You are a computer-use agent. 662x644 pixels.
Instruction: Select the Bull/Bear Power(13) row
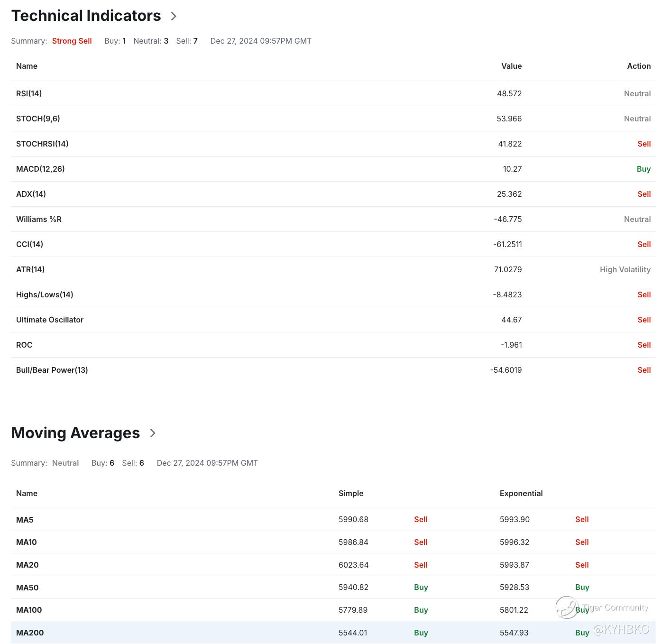click(333, 370)
